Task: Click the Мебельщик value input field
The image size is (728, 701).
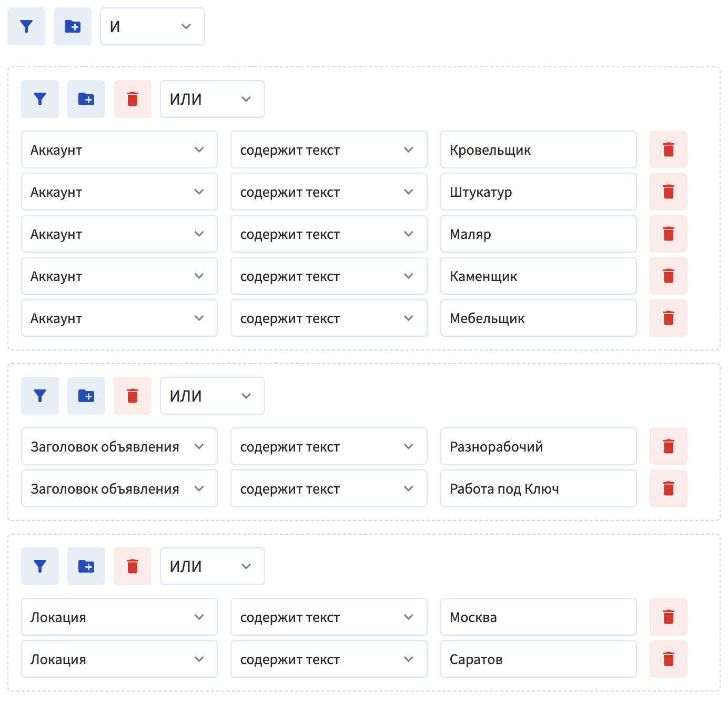Action: coord(538,318)
